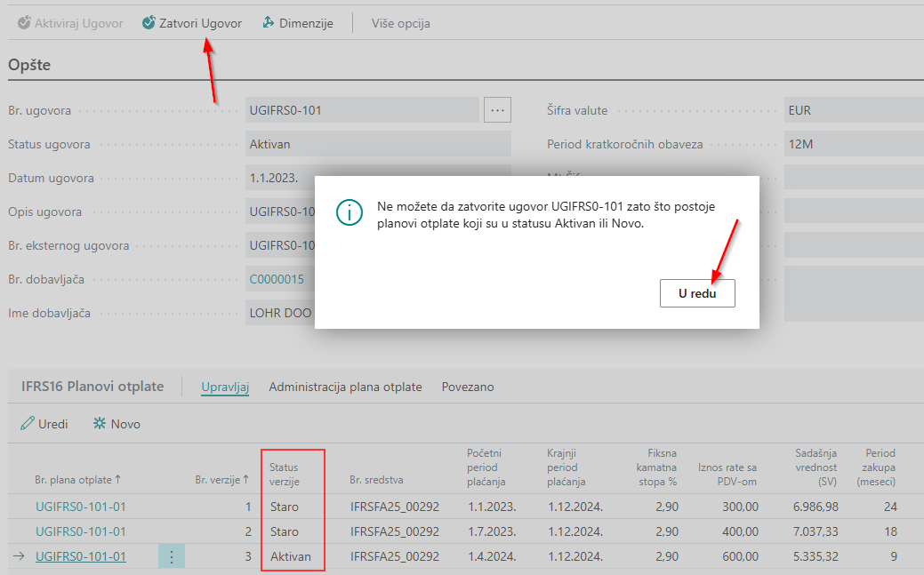Click the Zatvori Ugovor checkmark icon

(149, 23)
